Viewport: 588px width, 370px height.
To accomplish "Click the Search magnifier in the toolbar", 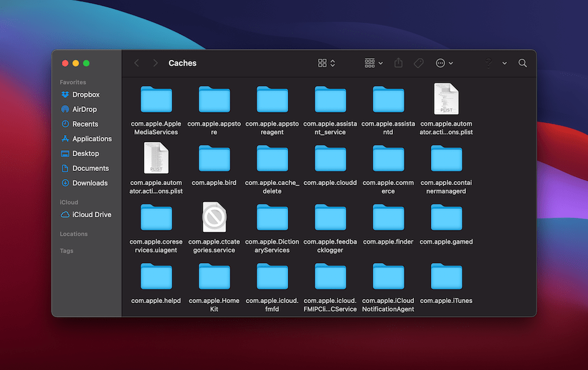I will (522, 63).
